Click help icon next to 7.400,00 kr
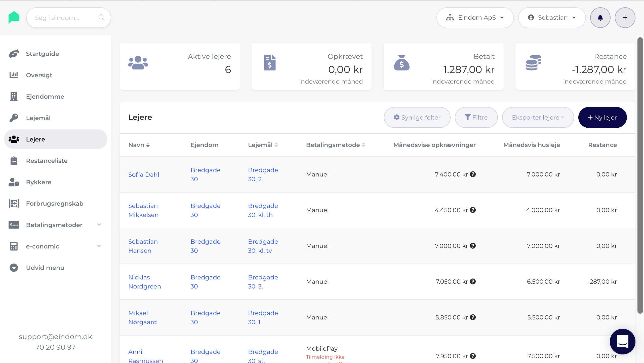Screen dimensions: 644x363 click(x=473, y=174)
